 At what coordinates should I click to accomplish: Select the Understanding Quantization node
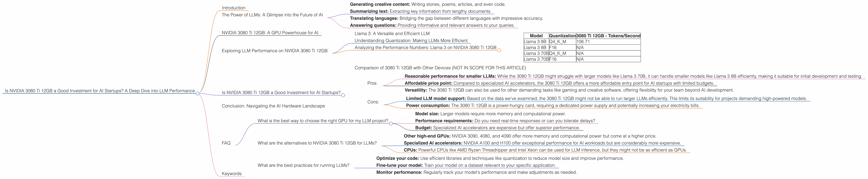(411, 41)
